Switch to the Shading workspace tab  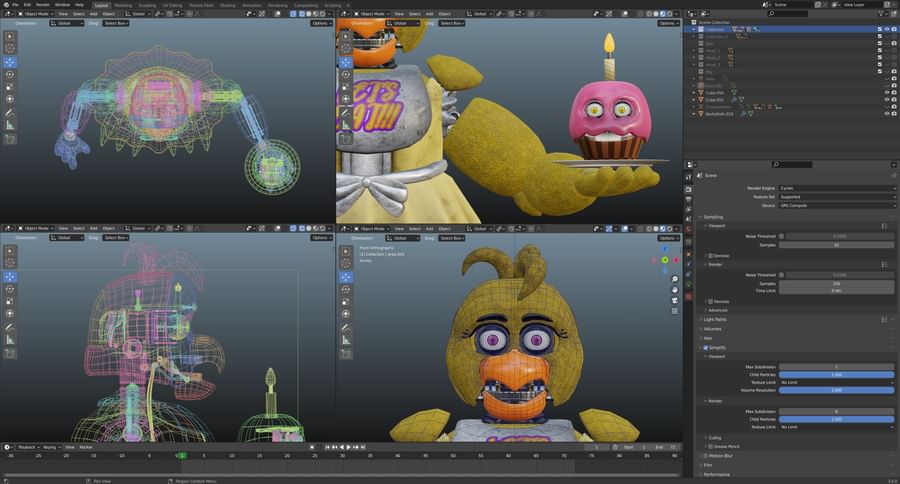coord(228,5)
